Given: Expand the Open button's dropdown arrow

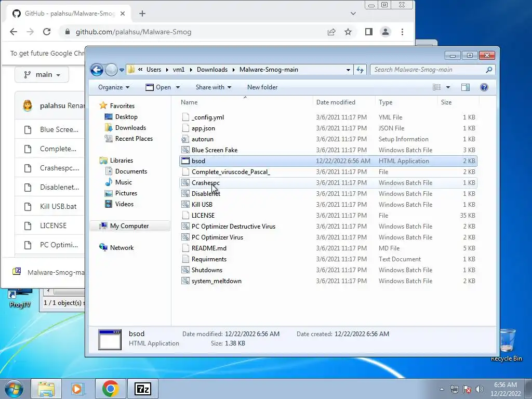Looking at the screenshot, I should point(178,87).
